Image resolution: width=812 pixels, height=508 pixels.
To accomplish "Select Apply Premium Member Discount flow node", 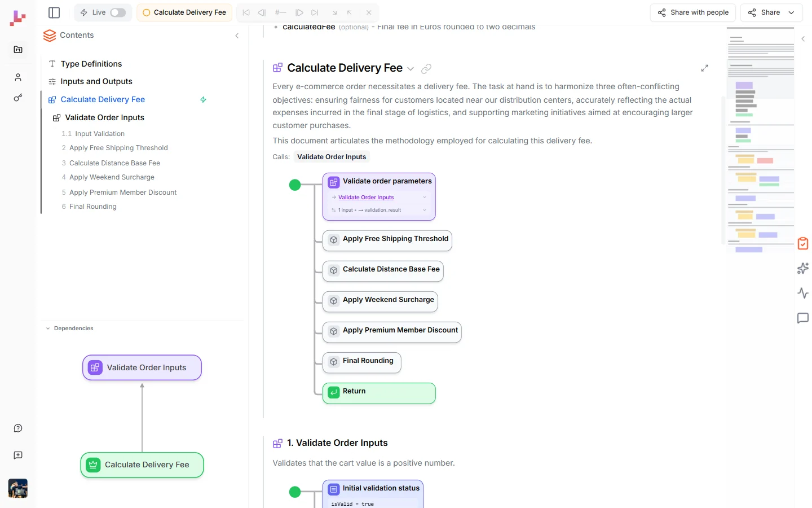I will click(392, 332).
